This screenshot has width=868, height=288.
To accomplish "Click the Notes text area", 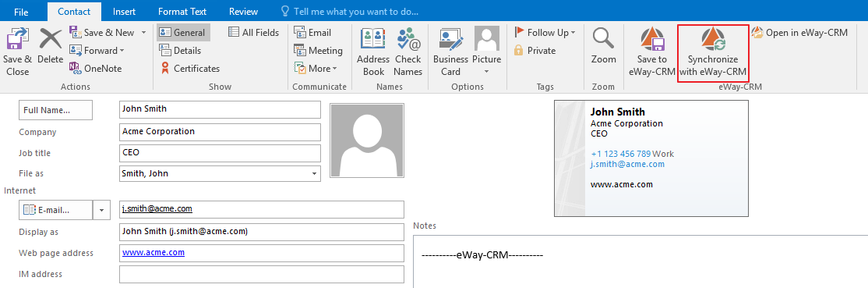I will tap(640, 261).
